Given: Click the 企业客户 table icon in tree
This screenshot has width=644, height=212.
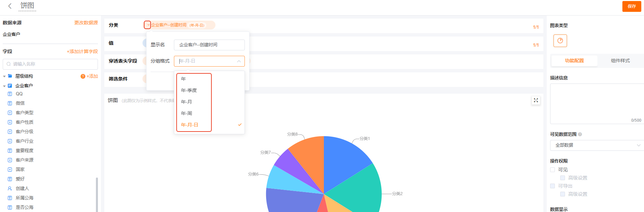Looking at the screenshot, I should [10, 86].
